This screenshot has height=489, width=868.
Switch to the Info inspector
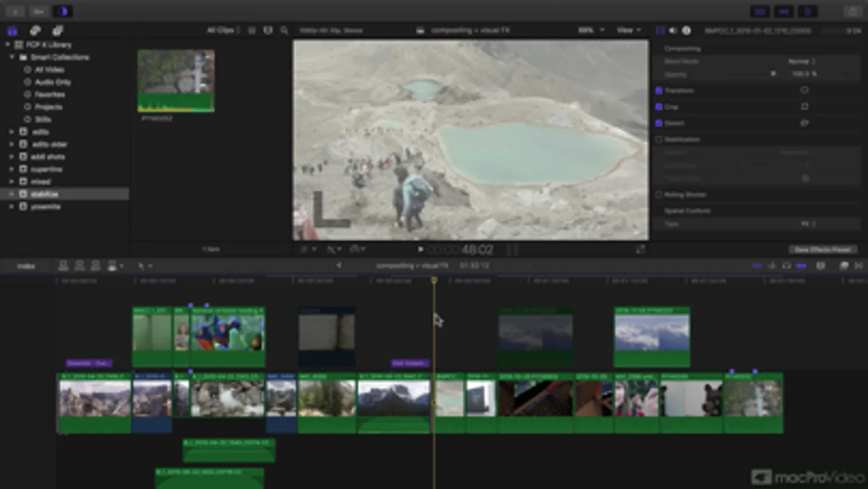tap(686, 30)
